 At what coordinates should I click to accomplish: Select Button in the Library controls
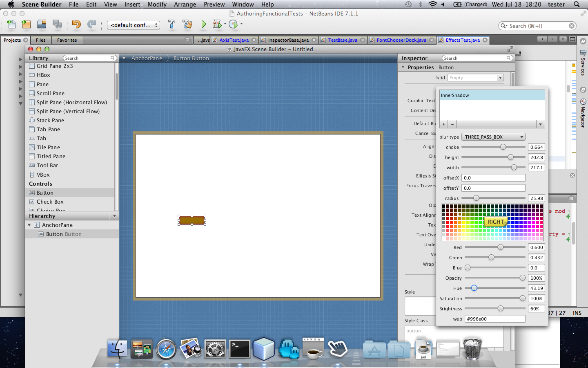pyautogui.click(x=70, y=193)
